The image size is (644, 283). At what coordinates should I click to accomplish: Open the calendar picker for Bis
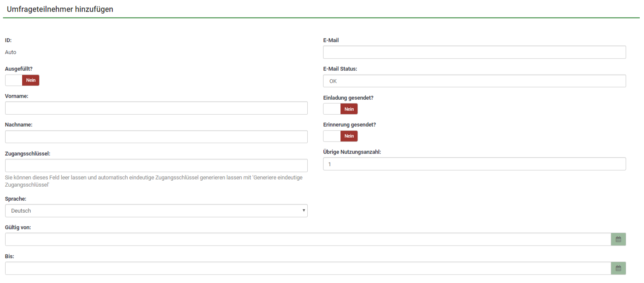point(618,269)
